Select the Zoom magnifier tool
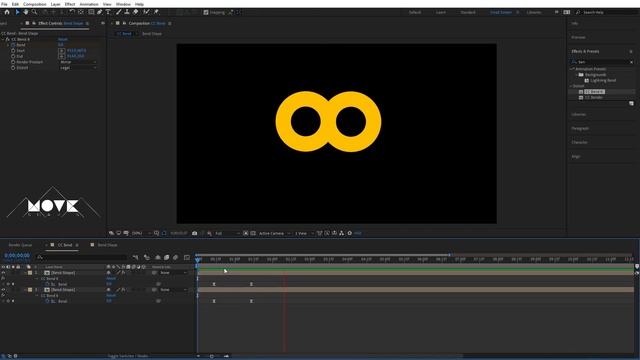 tap(35, 12)
